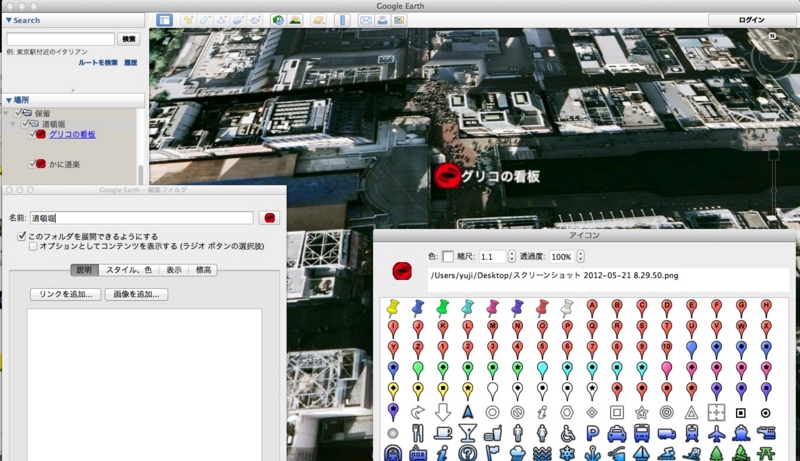The height and width of the screenshot is (461, 800).
Task: Open the 色 color swatch in icon dialog
Action: (447, 257)
